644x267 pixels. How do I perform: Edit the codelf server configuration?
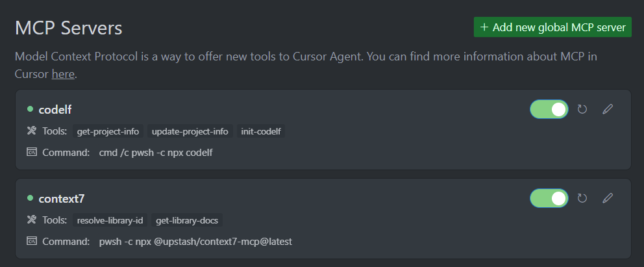[x=608, y=109]
